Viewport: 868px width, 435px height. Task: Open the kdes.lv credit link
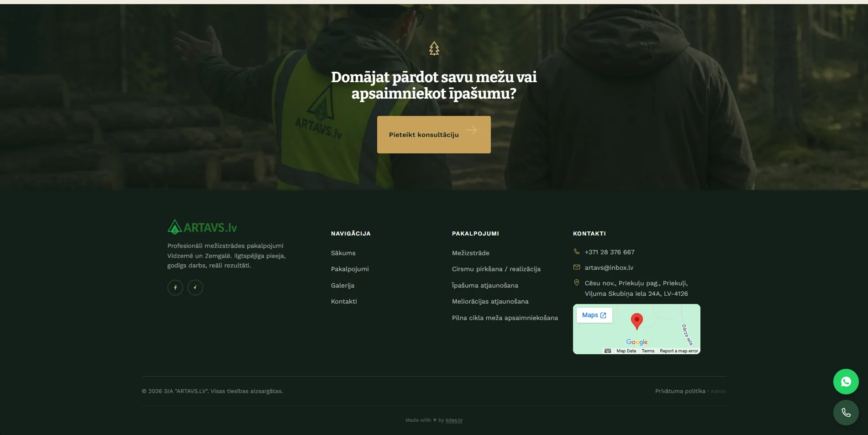click(x=454, y=420)
